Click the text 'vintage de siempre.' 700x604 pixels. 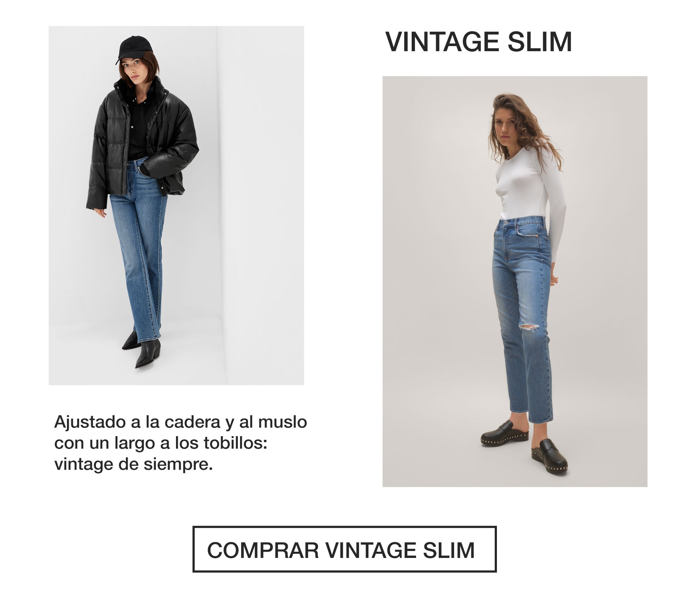[x=133, y=464]
